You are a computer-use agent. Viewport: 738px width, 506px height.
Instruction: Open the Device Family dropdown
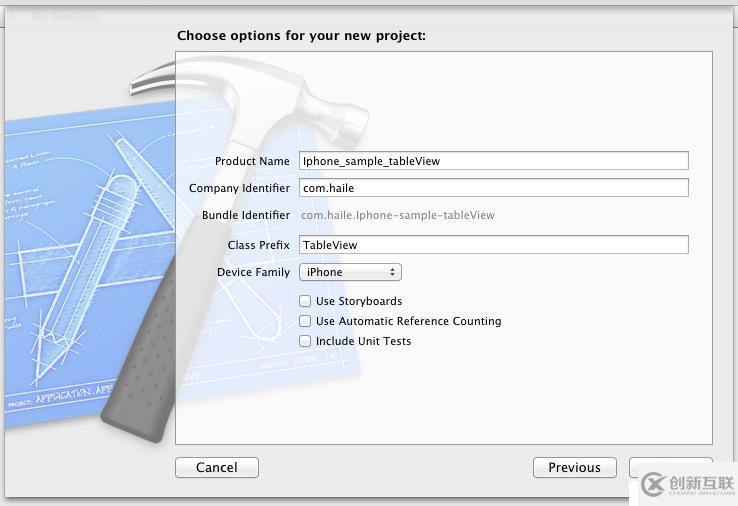(350, 272)
